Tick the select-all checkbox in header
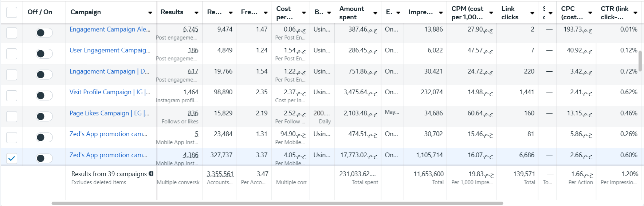 point(12,12)
